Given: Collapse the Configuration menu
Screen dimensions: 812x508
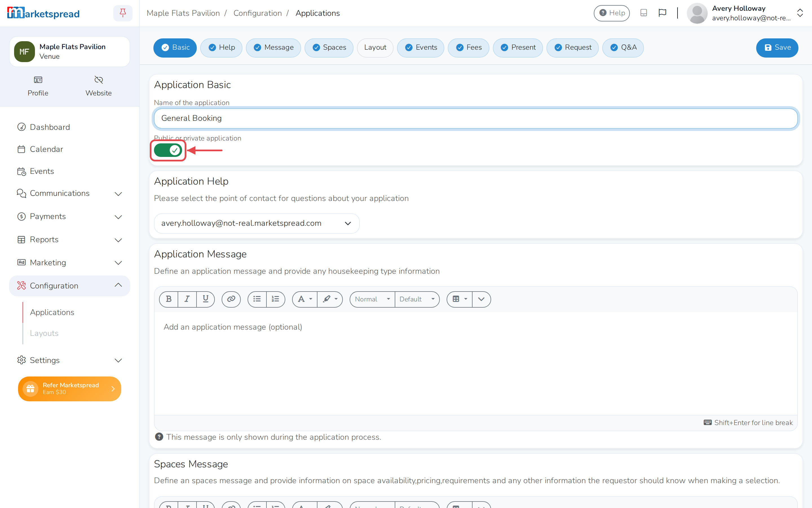Looking at the screenshot, I should coord(69,286).
